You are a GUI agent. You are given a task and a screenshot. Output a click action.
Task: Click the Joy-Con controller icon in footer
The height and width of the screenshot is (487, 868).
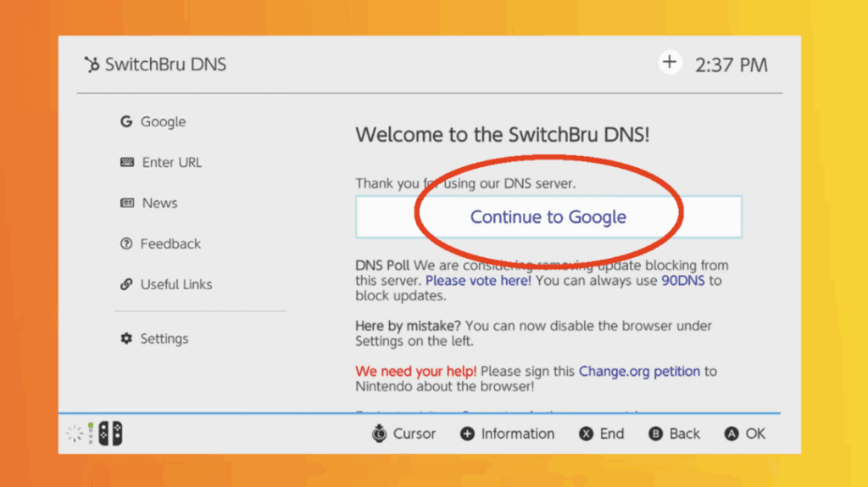pyautogui.click(x=110, y=434)
